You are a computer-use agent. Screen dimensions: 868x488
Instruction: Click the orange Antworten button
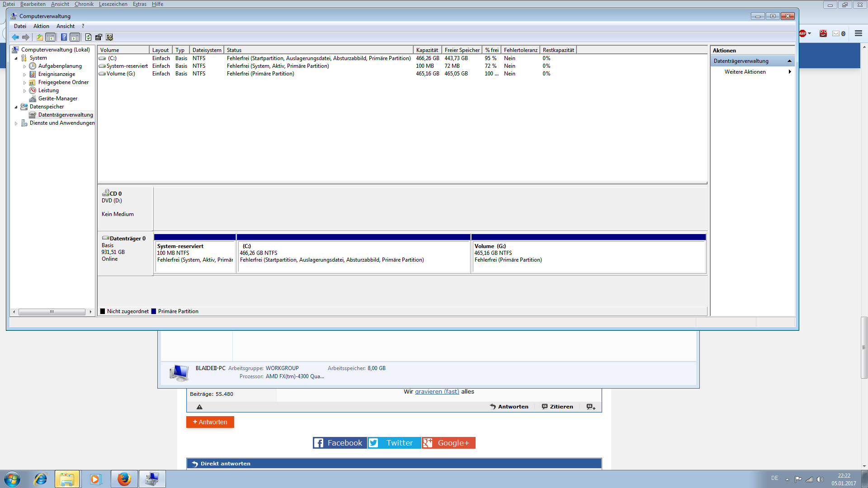[x=210, y=422]
